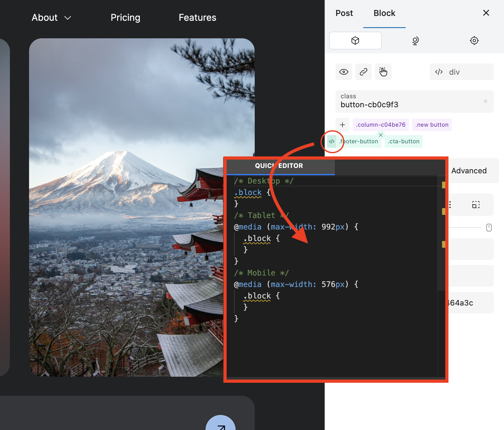Toggle the dot indicator in class field
The width and height of the screenshot is (504, 430).
[485, 101]
